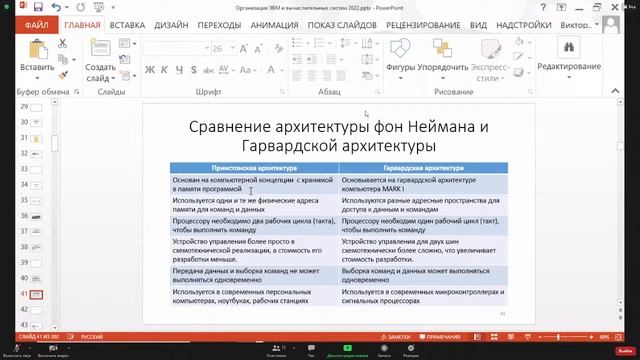Switch to ДИЗАЙН tab

(x=171, y=25)
